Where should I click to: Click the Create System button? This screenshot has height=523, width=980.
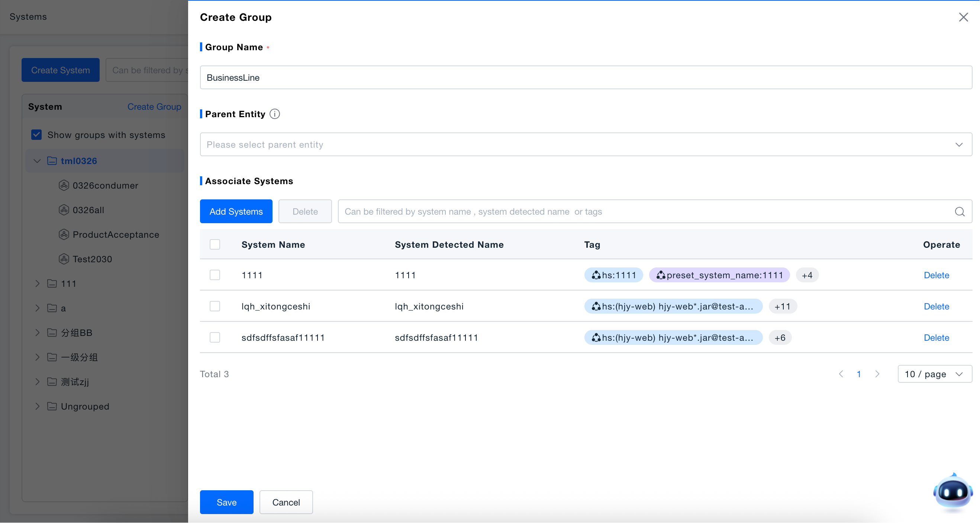click(61, 70)
